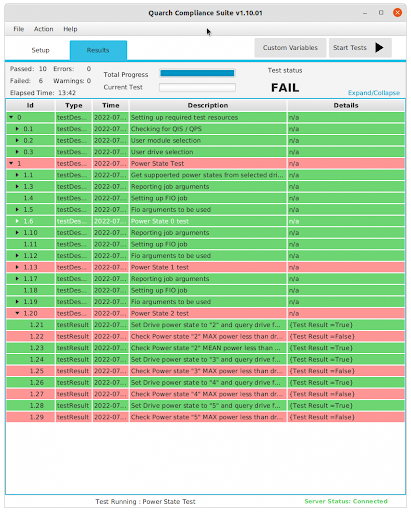
Task: Select row 1.28 Set Drive power state "5"
Action: 205,405
